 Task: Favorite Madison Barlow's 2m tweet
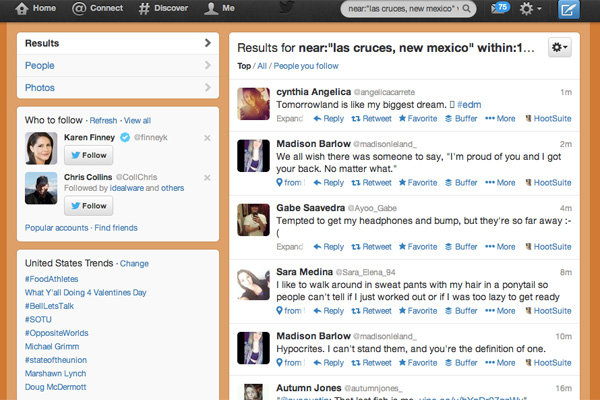pyautogui.click(x=418, y=183)
